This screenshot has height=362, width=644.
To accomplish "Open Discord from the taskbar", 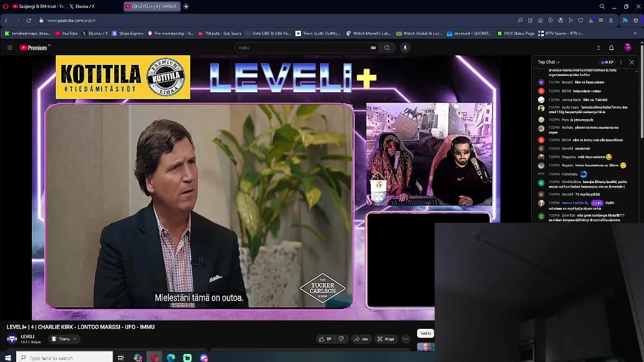I will [x=204, y=358].
